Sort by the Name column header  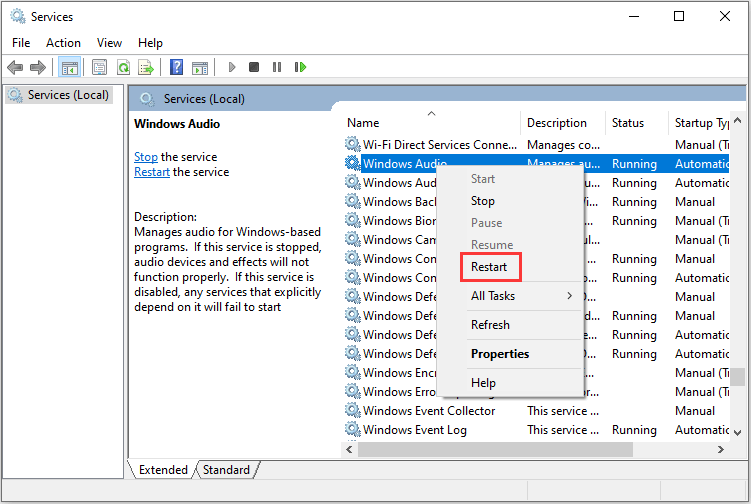(x=431, y=123)
